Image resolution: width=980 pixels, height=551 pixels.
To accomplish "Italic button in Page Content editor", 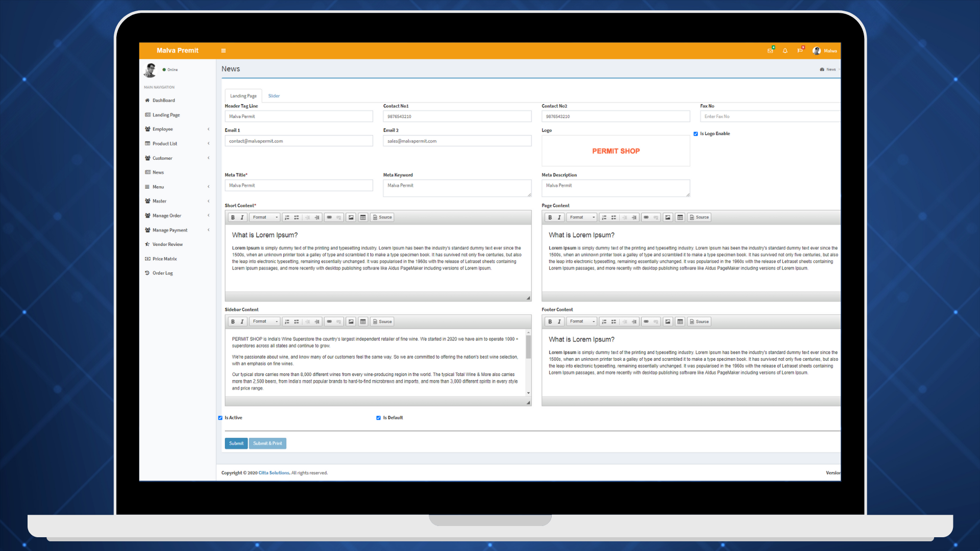I will tap(559, 217).
